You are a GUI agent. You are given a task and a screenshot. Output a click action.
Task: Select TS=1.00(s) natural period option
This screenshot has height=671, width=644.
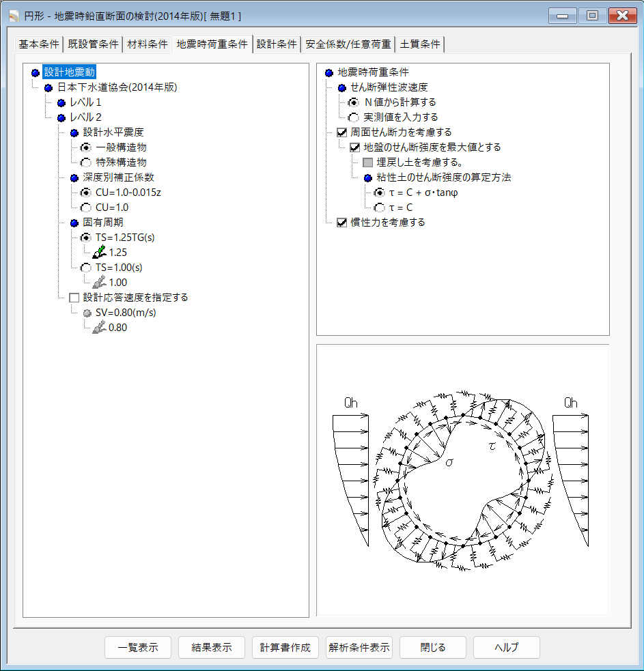tap(86, 268)
